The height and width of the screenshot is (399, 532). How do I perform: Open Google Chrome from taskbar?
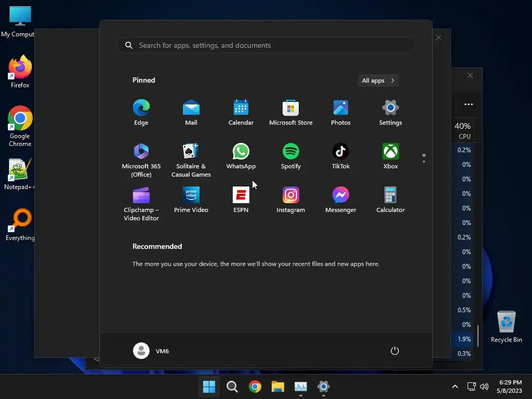point(255,387)
